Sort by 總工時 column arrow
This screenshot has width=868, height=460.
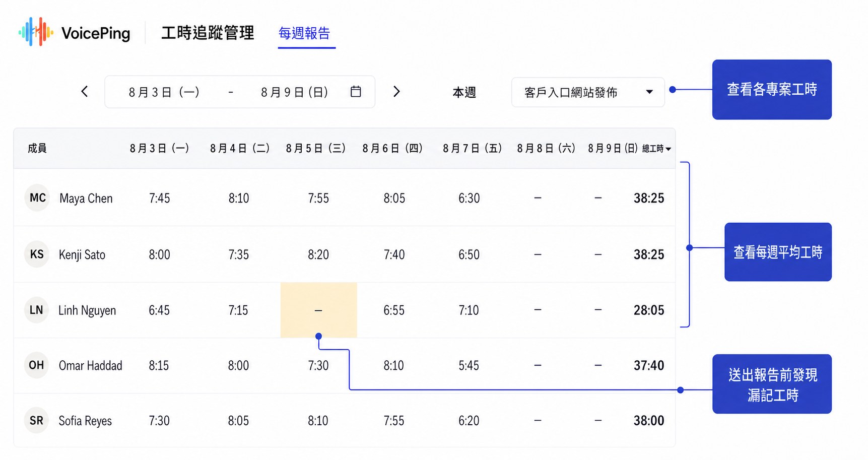668,149
